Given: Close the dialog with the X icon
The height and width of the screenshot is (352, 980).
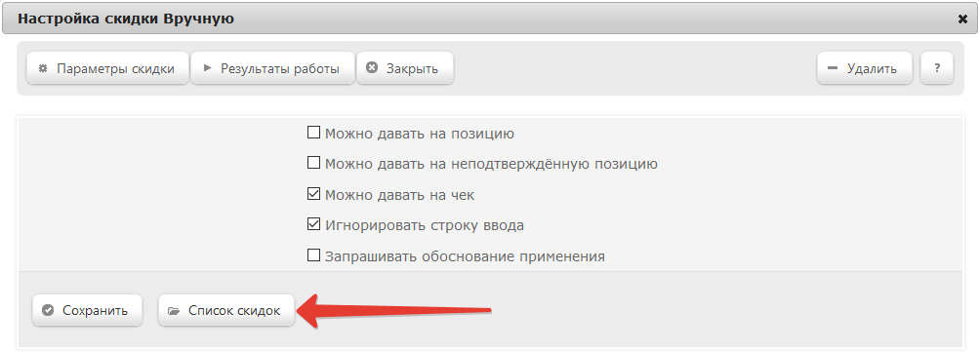Looking at the screenshot, I should tap(962, 20).
